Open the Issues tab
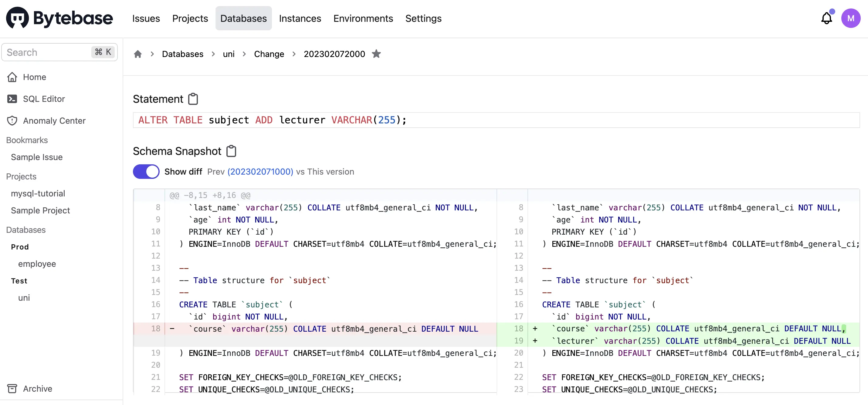 pyautogui.click(x=146, y=18)
